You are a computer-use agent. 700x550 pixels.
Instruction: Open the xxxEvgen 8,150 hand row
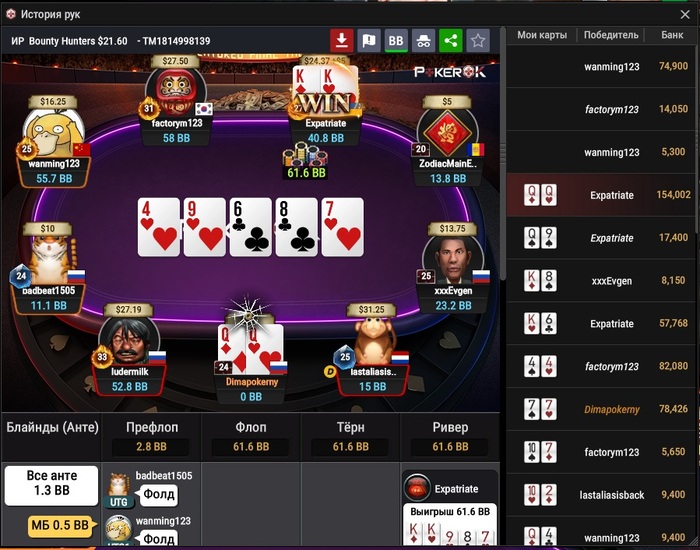click(x=601, y=281)
